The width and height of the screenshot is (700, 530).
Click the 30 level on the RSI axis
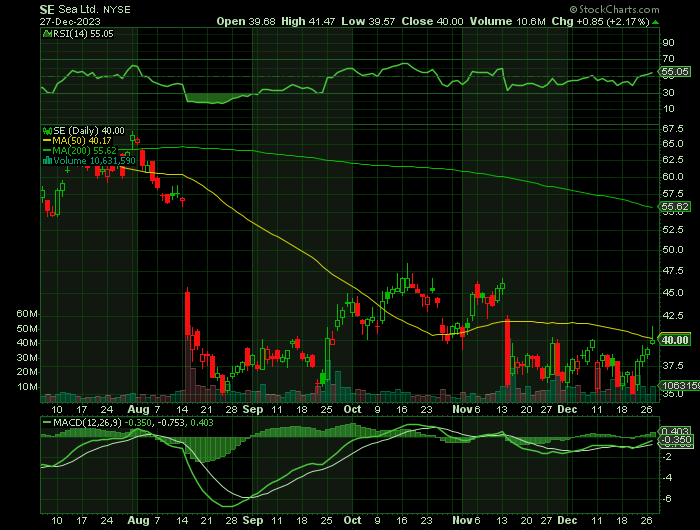pos(668,93)
